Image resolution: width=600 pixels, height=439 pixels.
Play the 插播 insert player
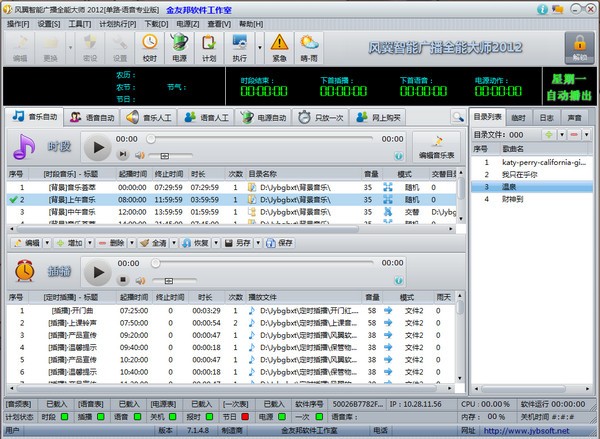tap(98, 272)
